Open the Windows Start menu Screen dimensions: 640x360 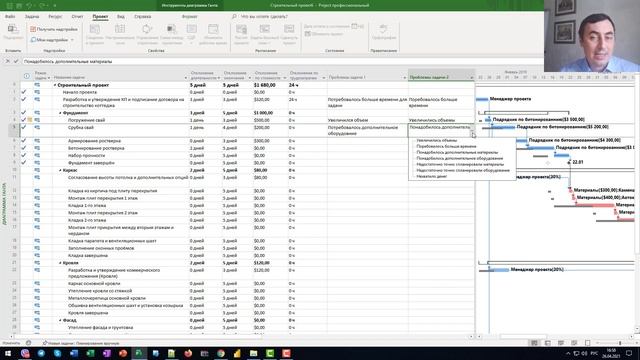pos(8,353)
